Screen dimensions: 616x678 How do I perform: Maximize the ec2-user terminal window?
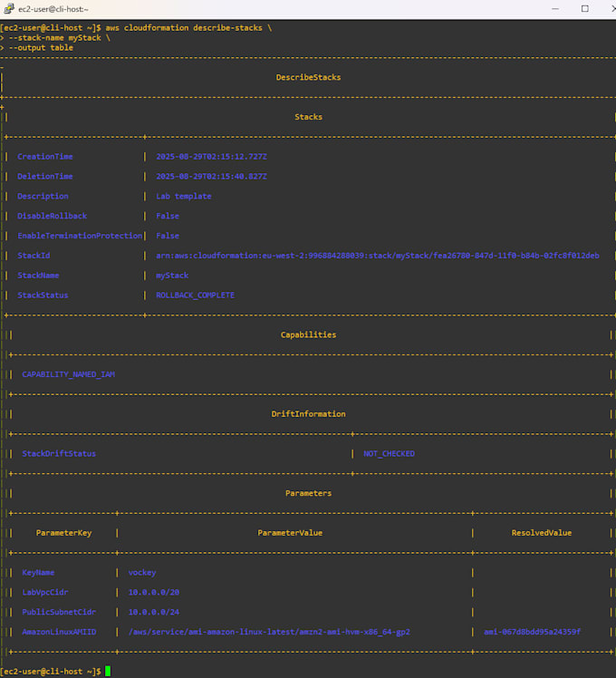[585, 9]
